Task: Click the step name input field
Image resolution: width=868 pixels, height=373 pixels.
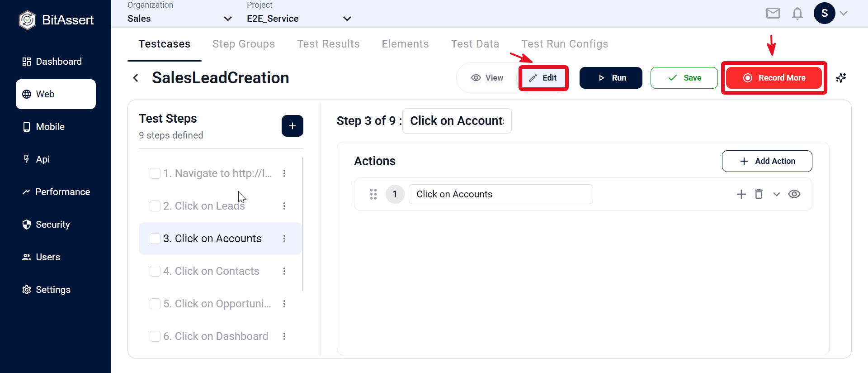Action: [457, 121]
